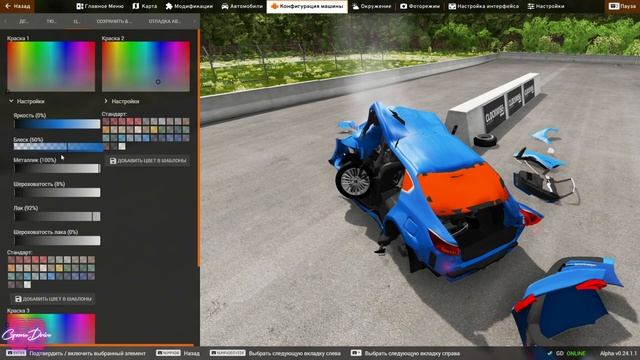Collapse Настройки under Краска 1
This screenshot has height=360, width=640.
[x=27, y=101]
